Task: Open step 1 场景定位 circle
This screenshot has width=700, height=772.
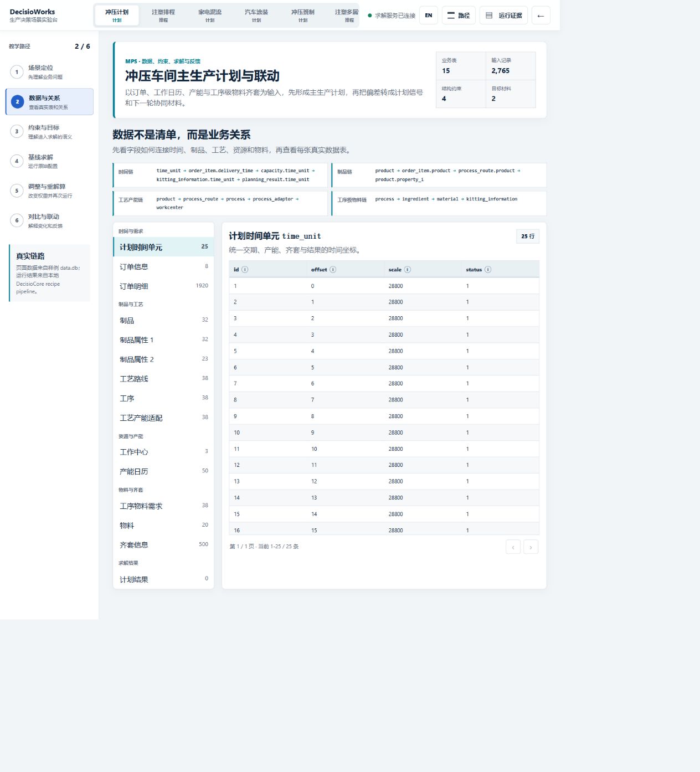Action: (17, 72)
